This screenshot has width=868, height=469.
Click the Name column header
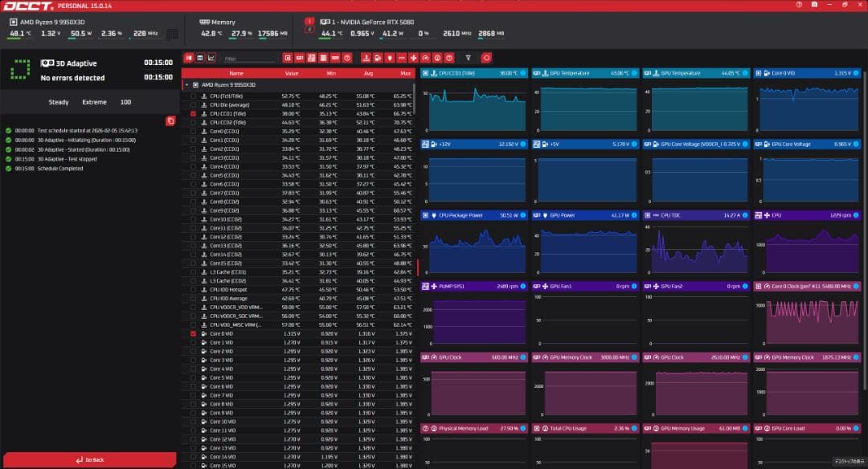pos(236,73)
